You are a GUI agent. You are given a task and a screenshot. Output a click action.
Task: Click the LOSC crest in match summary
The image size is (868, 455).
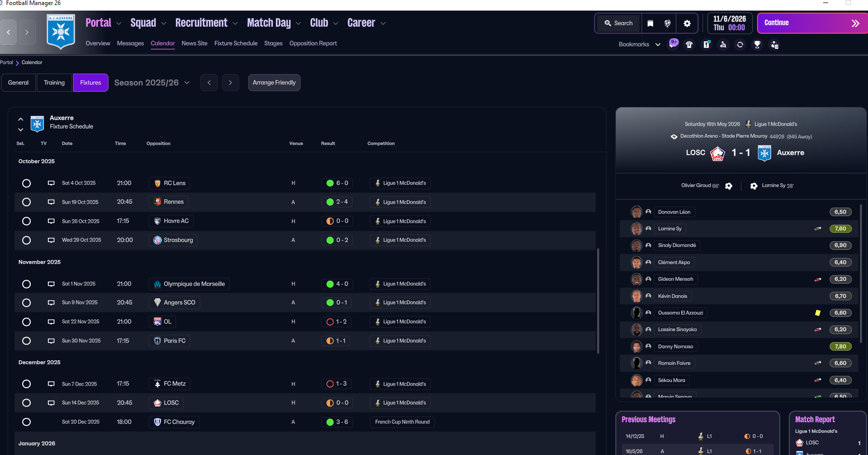[718, 153]
